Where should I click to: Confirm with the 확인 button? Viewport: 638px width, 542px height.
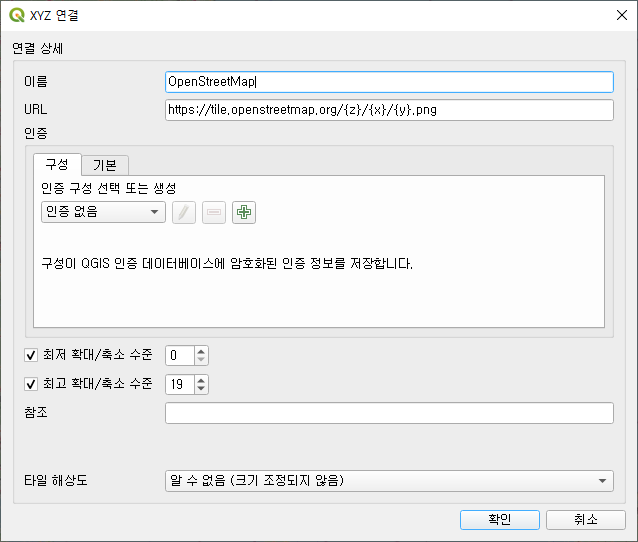[x=500, y=520]
